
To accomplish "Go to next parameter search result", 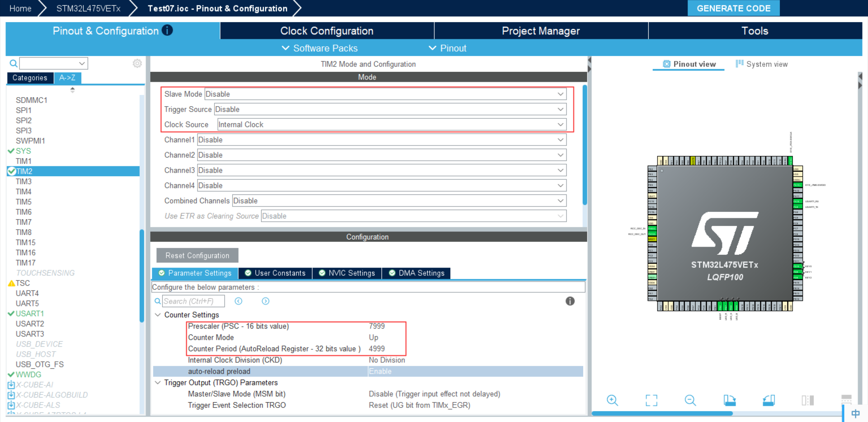I will click(265, 301).
